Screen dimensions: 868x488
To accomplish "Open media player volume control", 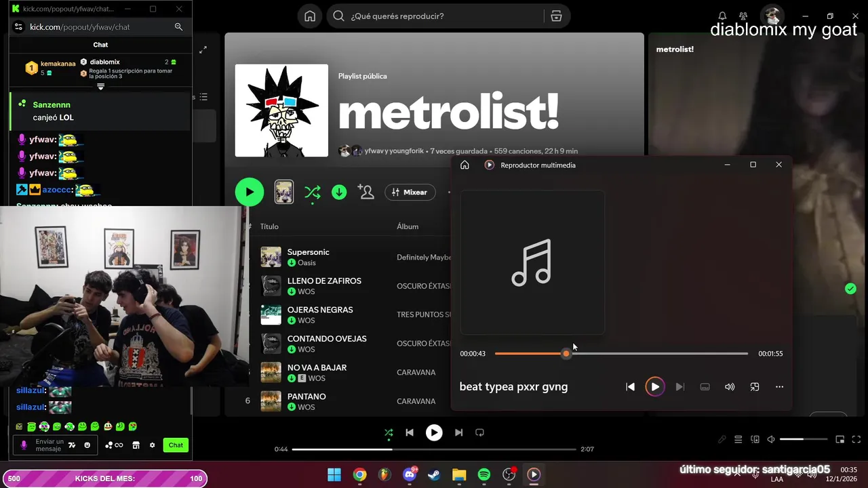I will click(x=730, y=387).
